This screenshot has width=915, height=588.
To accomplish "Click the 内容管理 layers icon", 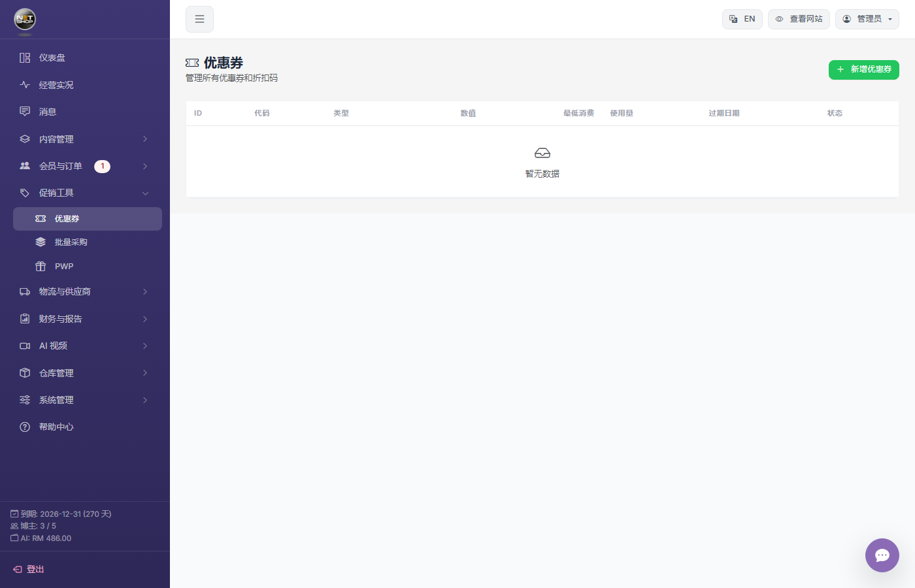I will coord(25,139).
